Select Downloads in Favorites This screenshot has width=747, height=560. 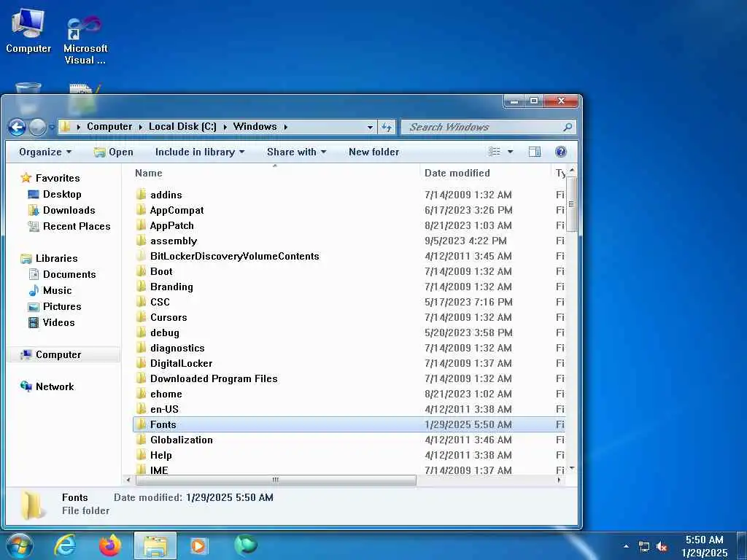tap(69, 210)
